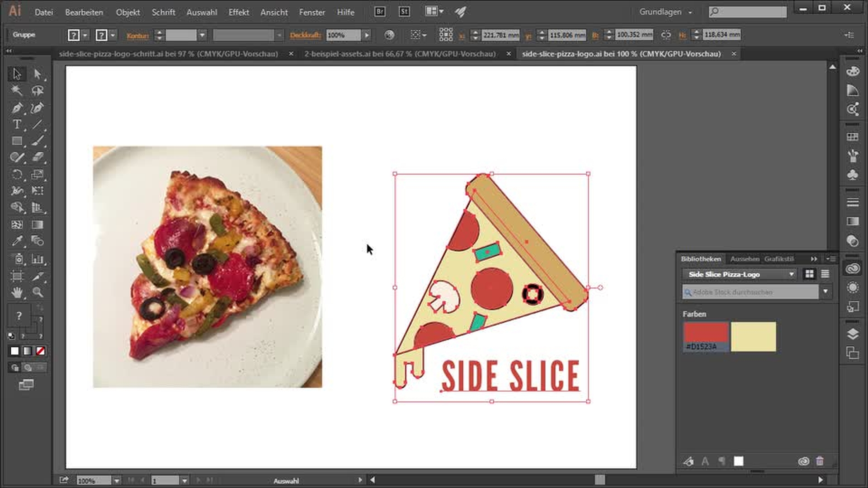Select the Pen tool
The height and width of the screenshot is (488, 868).
[x=17, y=108]
